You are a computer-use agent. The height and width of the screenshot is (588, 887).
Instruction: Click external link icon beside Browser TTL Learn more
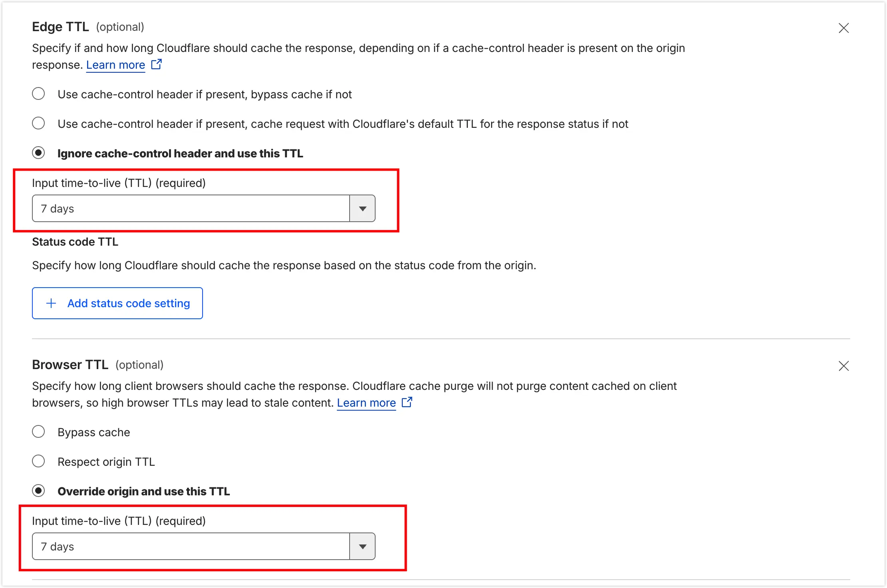pyautogui.click(x=407, y=402)
